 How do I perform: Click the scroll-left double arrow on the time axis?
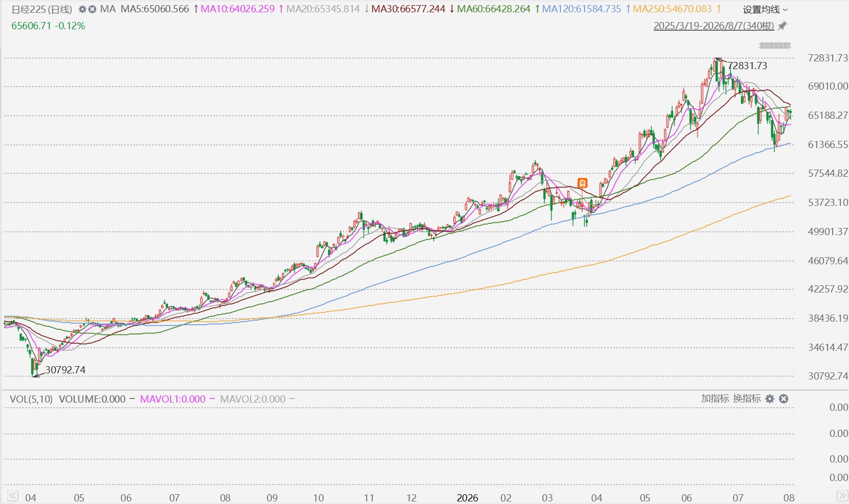(x=12, y=496)
